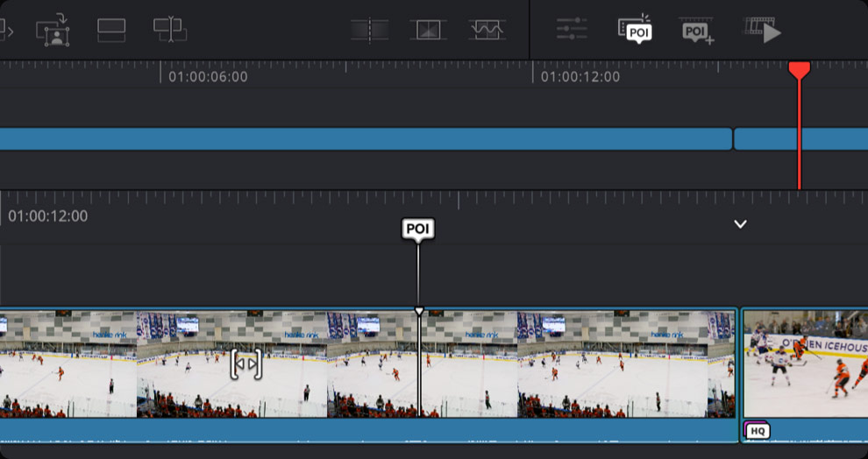
Task: Select the O'Brien Icehouse clip thumbnail
Action: 805,364
